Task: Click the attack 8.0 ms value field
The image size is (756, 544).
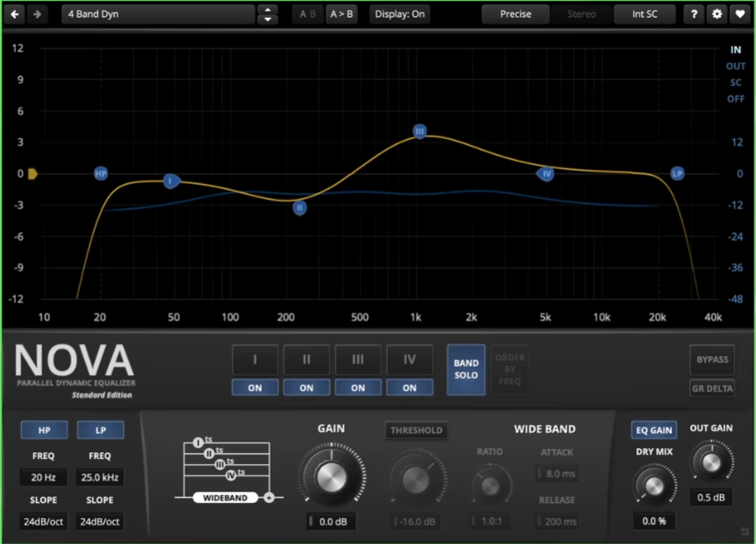Action: point(559,473)
